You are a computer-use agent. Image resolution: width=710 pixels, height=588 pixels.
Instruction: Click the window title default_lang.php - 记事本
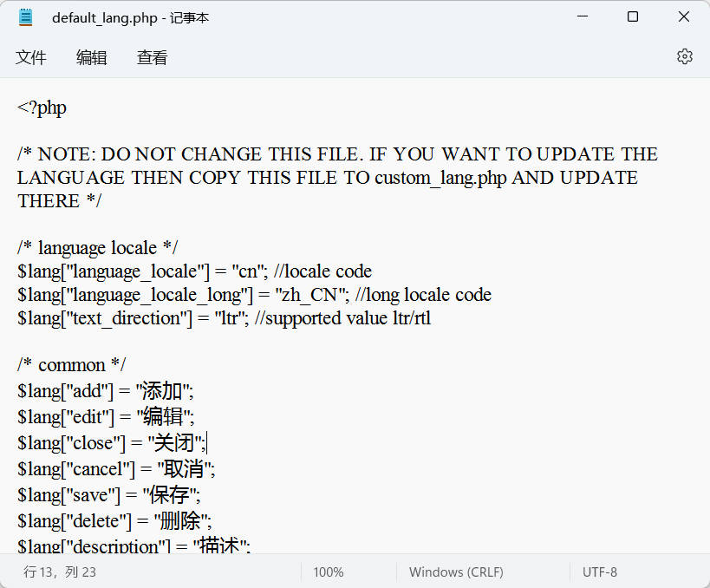130,17
